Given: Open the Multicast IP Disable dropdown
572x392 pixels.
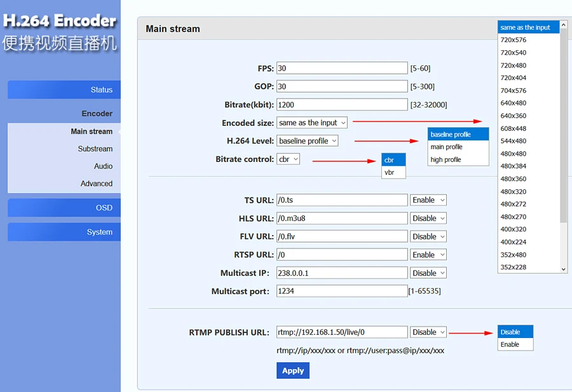Looking at the screenshot, I should [428, 272].
